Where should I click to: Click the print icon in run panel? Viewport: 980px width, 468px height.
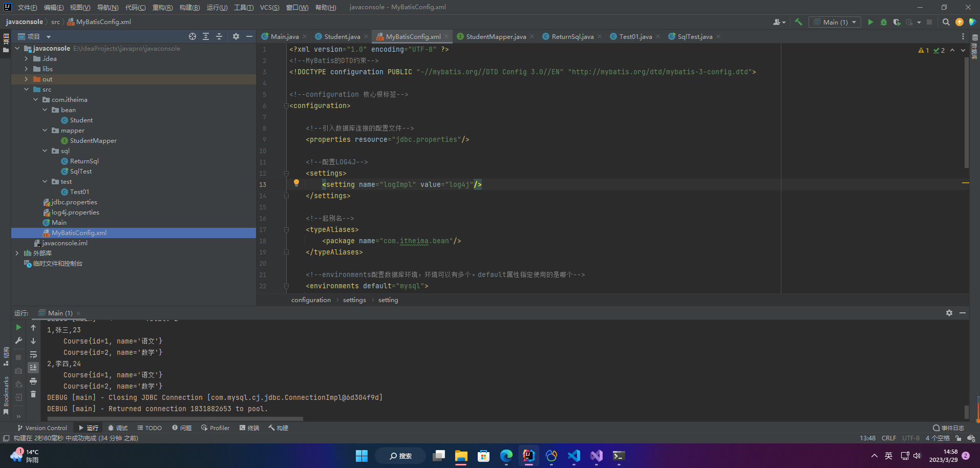point(33,381)
